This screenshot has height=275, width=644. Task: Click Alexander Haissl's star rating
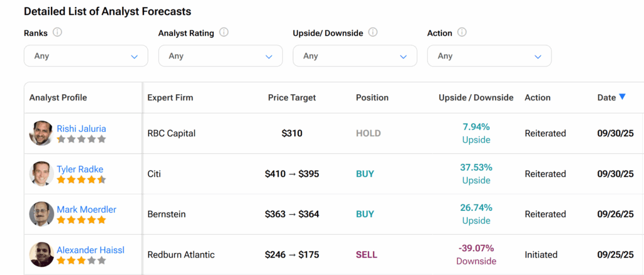[x=81, y=261]
